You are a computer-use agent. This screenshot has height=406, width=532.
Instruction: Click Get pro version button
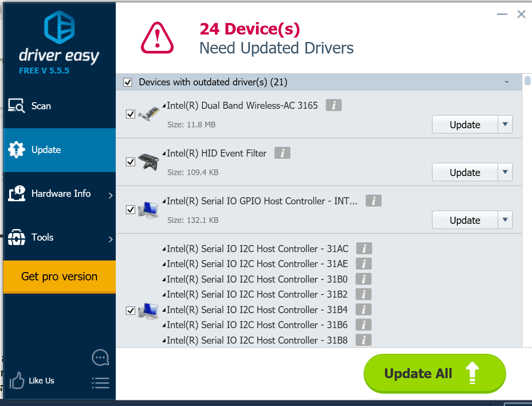(x=59, y=277)
